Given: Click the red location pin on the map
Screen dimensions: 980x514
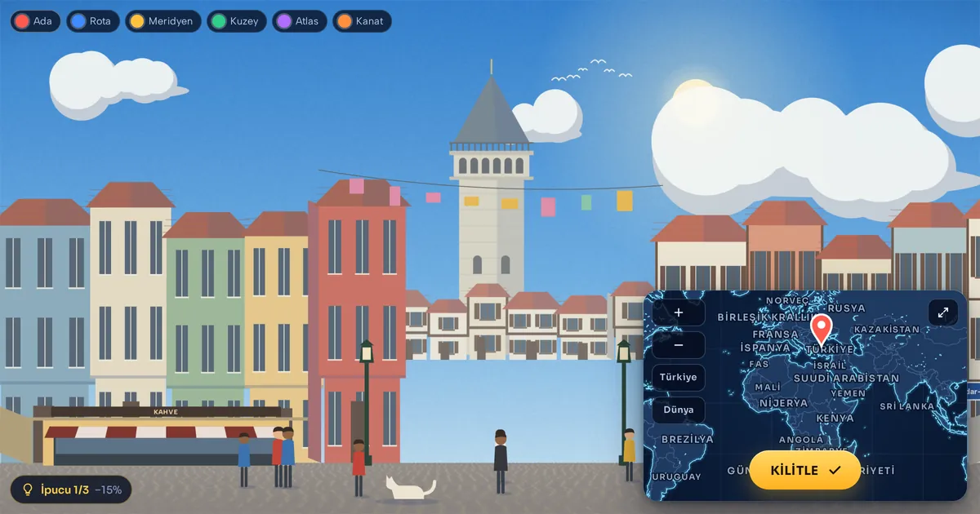Looking at the screenshot, I should (x=821, y=330).
